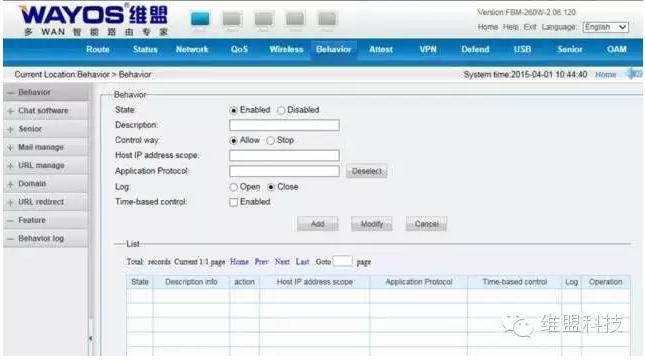Open the Network menu
This screenshot has width=645, height=363.
(192, 49)
